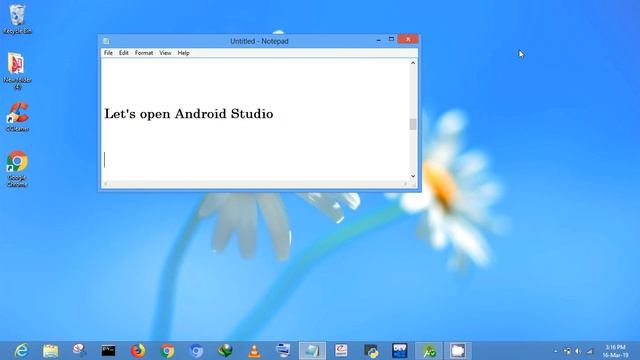Viewport: 640px width, 360px height.
Task: Select the CCleaner desktop shortcut
Action: 17,117
